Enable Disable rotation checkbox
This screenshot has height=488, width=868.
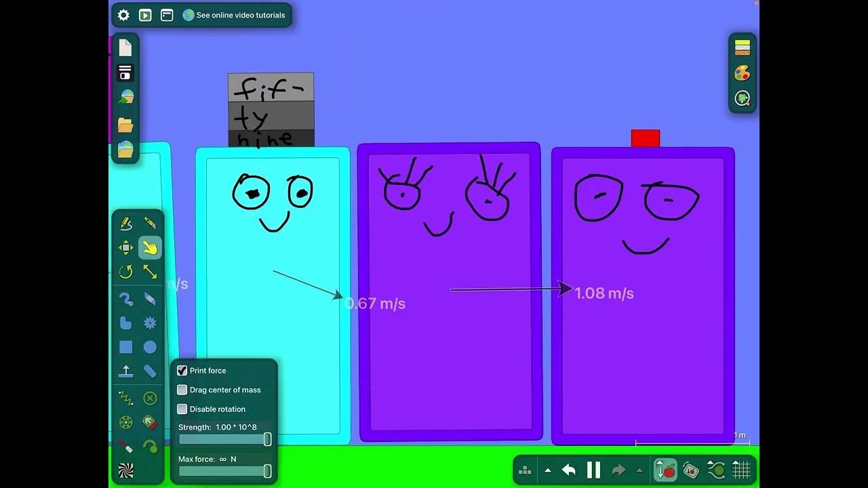(182, 409)
